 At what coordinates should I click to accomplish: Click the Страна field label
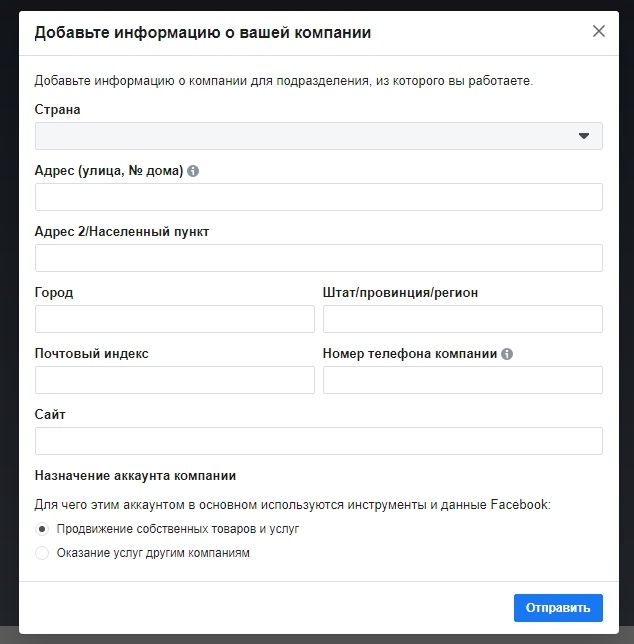tap(57, 110)
